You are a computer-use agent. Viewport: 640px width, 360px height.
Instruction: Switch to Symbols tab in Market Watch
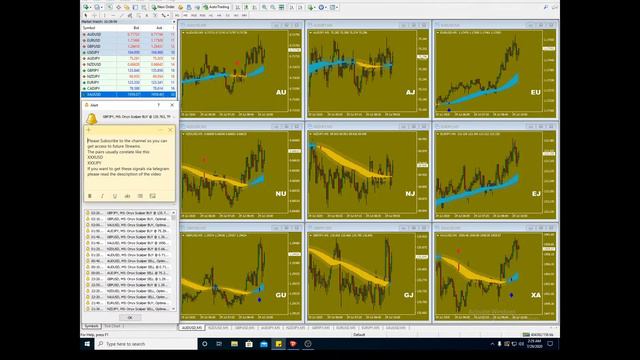tap(91, 326)
